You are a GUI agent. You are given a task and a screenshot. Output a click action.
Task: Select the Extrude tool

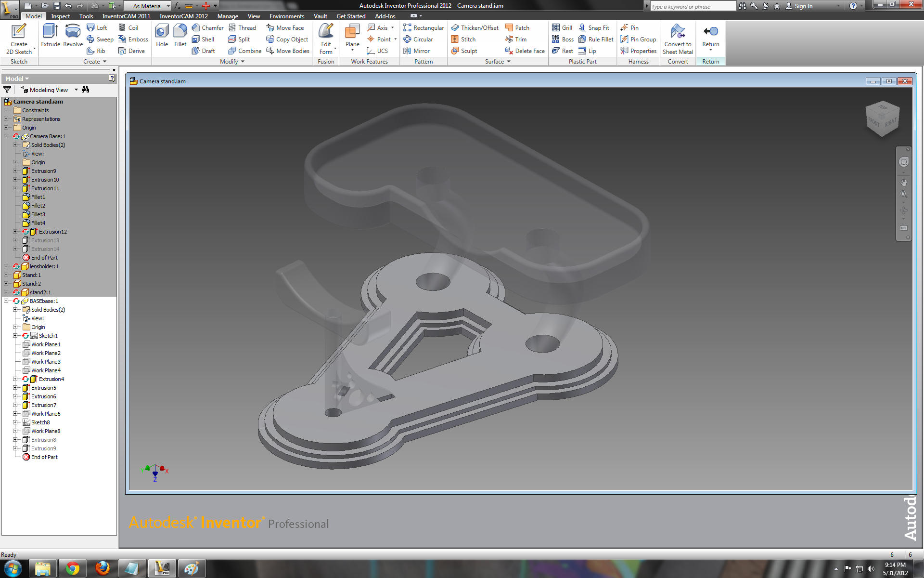[51, 35]
